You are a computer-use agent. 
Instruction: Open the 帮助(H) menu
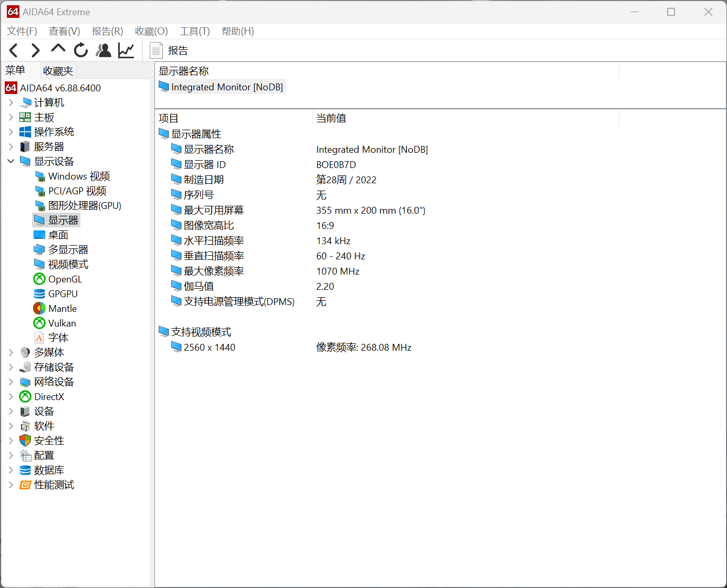click(x=238, y=31)
